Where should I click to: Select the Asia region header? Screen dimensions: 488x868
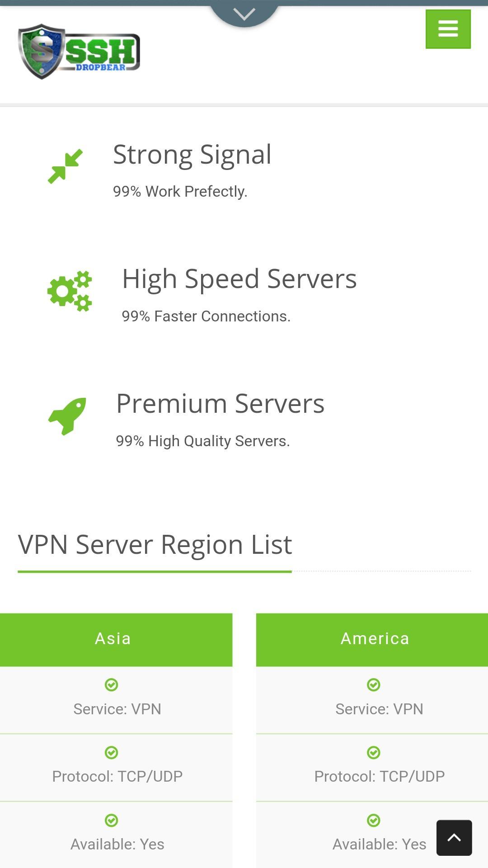116,639
